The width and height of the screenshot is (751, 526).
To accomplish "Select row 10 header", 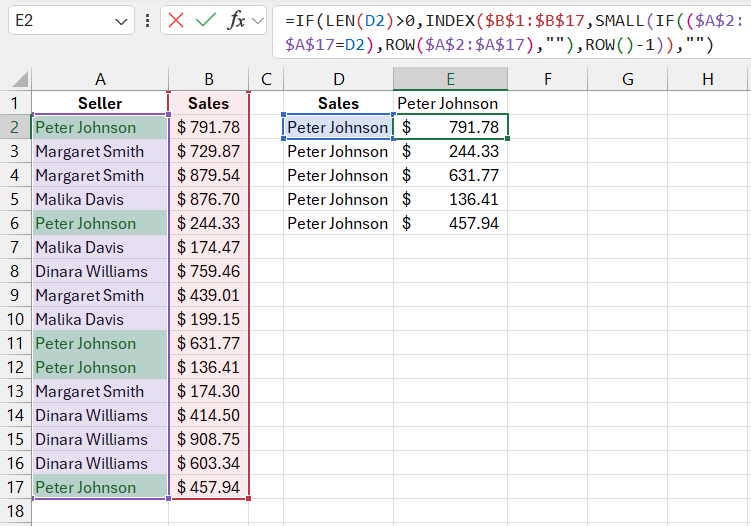I will pos(15,319).
